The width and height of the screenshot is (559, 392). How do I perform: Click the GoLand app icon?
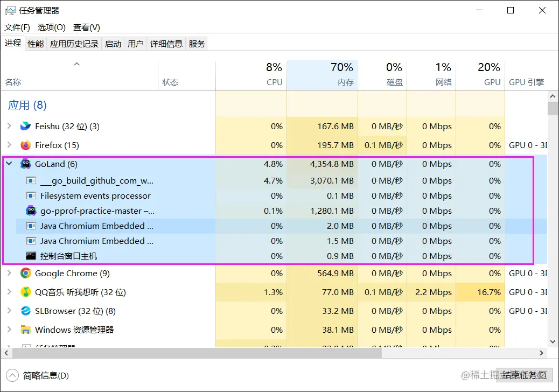[x=26, y=164]
